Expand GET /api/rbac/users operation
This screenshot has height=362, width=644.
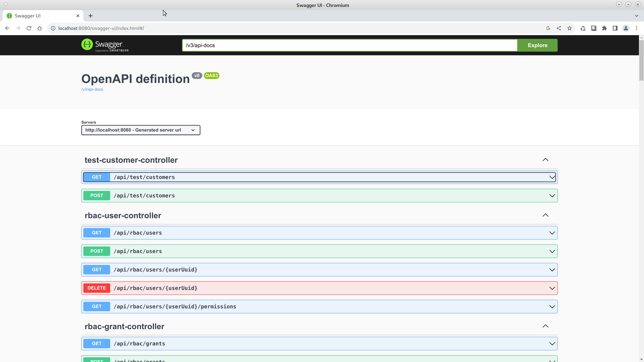(319, 233)
